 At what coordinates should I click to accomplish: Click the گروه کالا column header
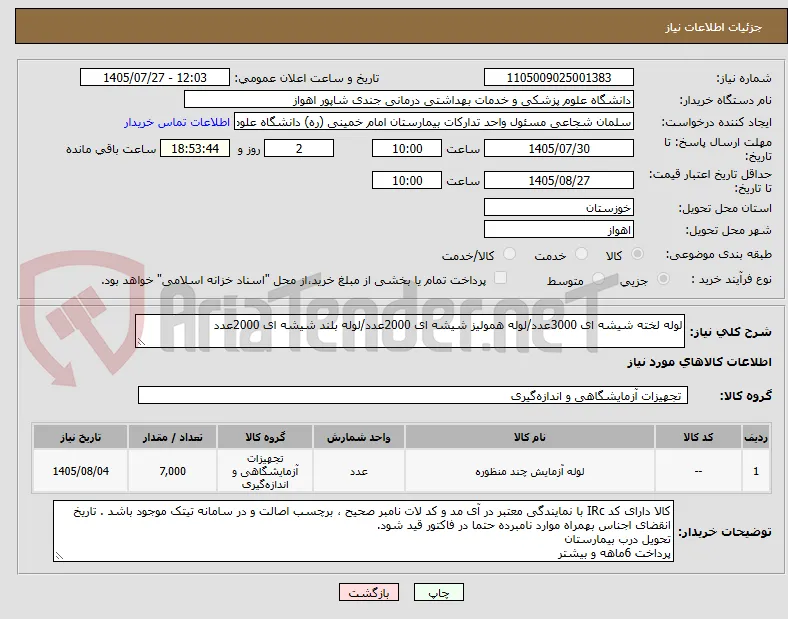pyautogui.click(x=265, y=437)
